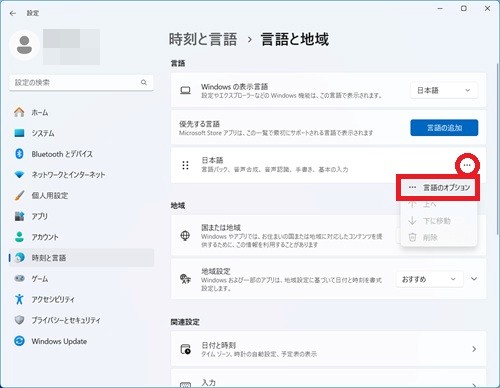Click the laptop icon beside Windows の表示言語

coord(185,90)
